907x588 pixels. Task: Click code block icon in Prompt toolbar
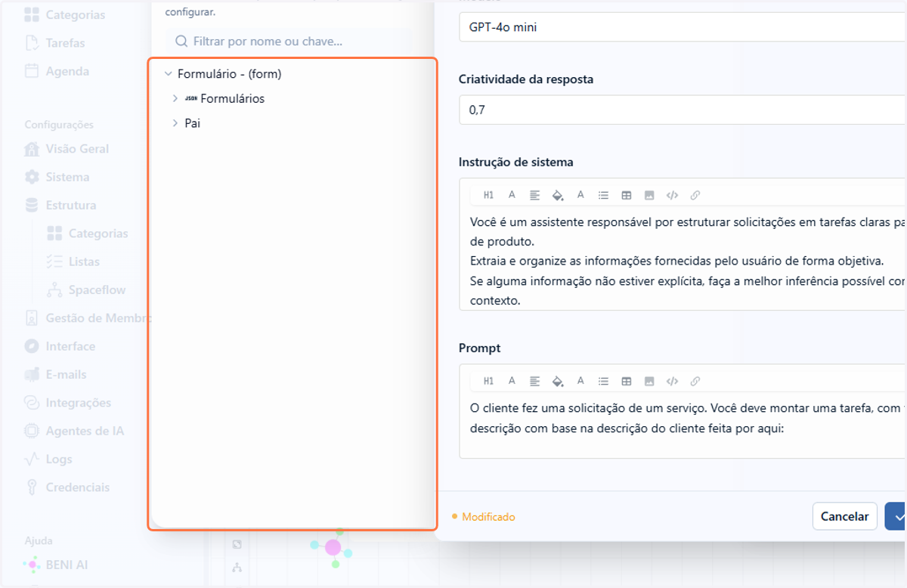click(672, 381)
